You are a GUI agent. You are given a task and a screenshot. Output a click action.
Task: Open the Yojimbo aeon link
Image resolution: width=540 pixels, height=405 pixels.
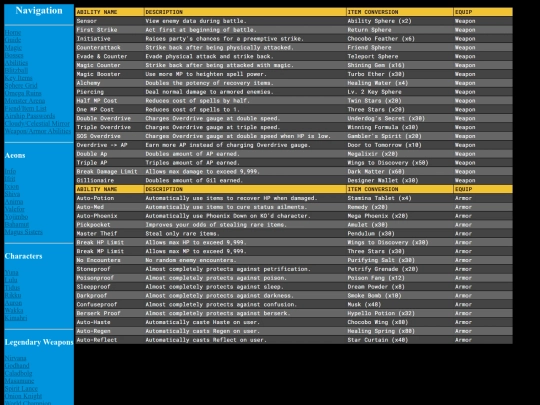click(x=16, y=217)
